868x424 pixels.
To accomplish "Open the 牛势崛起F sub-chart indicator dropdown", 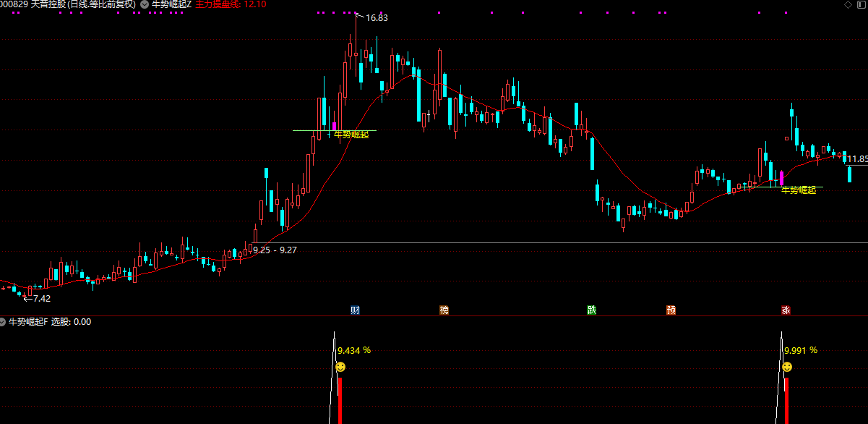I will click(3, 322).
